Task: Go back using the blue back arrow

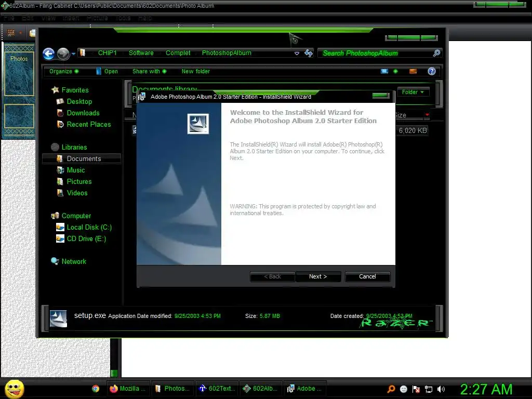Action: pos(48,54)
